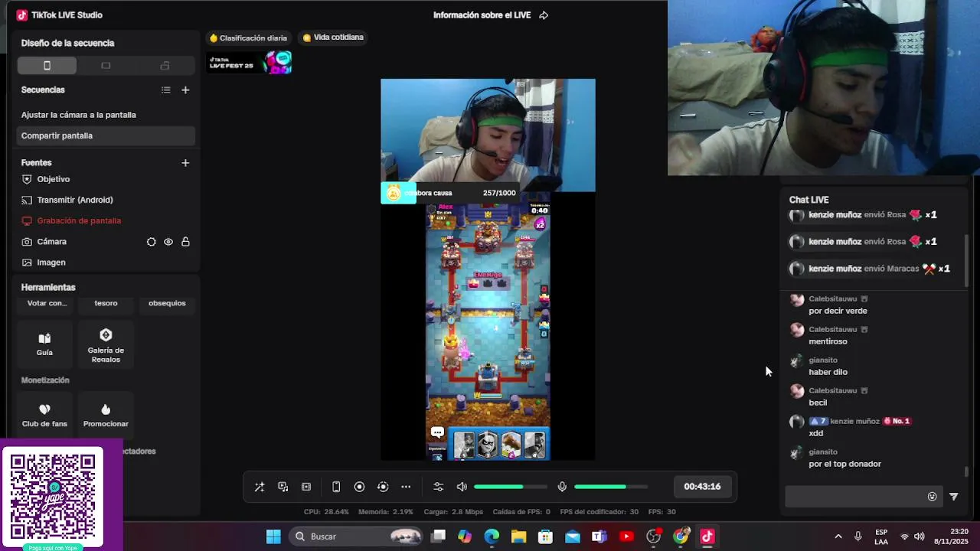The width and height of the screenshot is (980, 551).
Task: Open the Windows Start menu
Action: pos(273,536)
